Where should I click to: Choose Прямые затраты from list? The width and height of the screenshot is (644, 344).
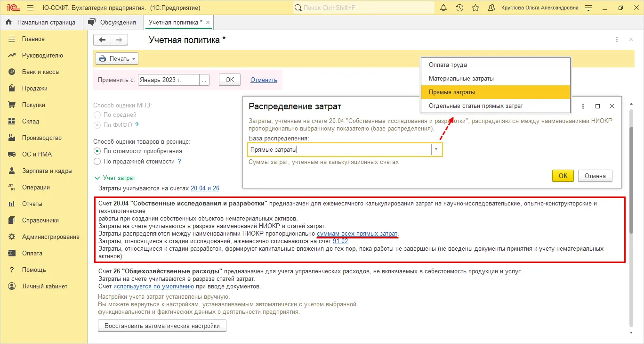495,92
